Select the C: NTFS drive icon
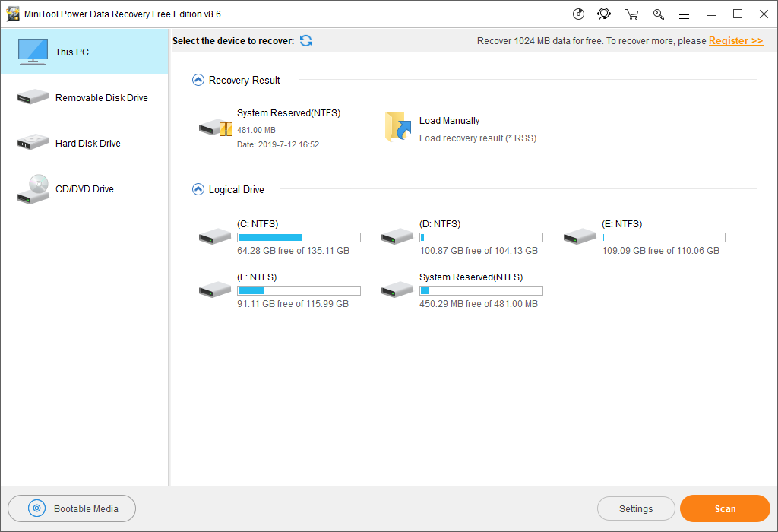Viewport: 778px width, 532px height. coord(215,236)
